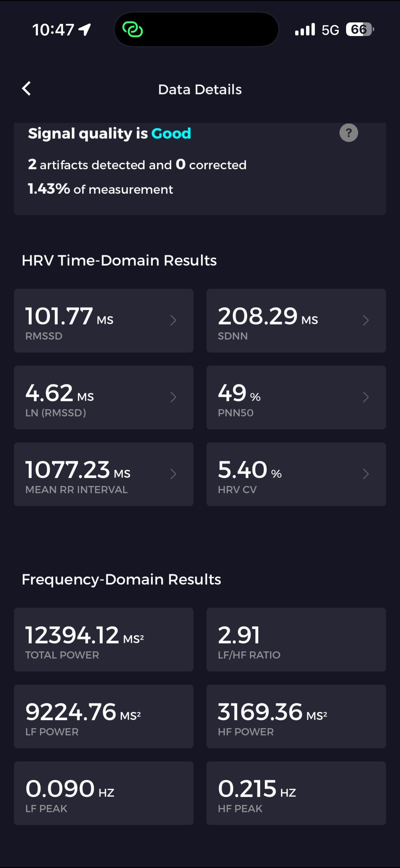This screenshot has width=400, height=868.
Task: Open HRV CV details chevron
Action: 365,474
